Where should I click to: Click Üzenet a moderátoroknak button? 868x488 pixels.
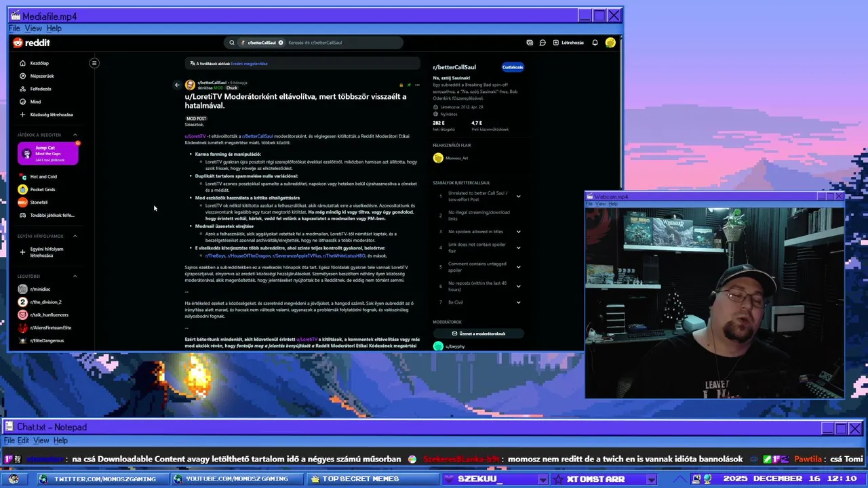[x=479, y=333]
